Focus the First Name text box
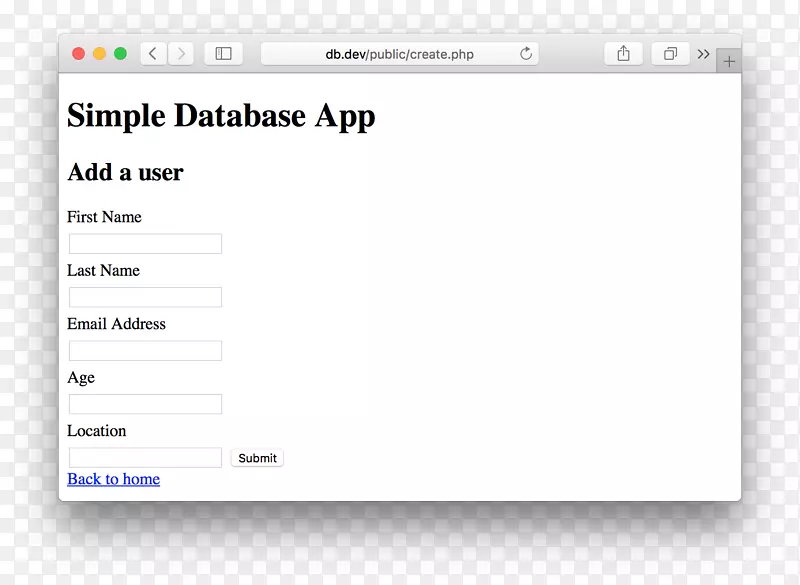 coord(145,244)
